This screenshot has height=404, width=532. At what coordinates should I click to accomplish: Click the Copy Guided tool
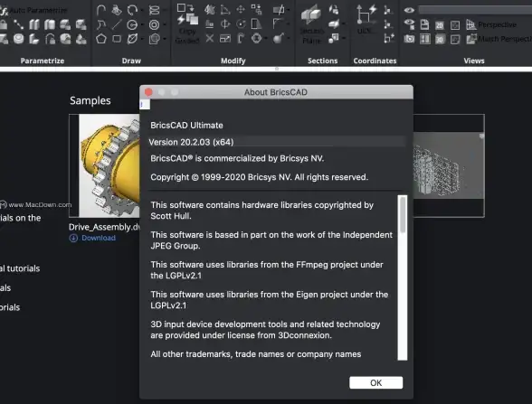(x=187, y=23)
